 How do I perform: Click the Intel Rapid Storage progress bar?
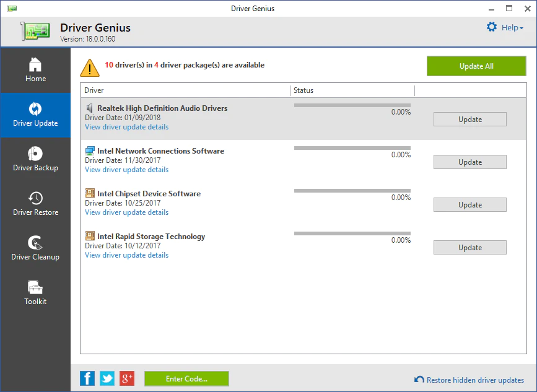pos(352,233)
